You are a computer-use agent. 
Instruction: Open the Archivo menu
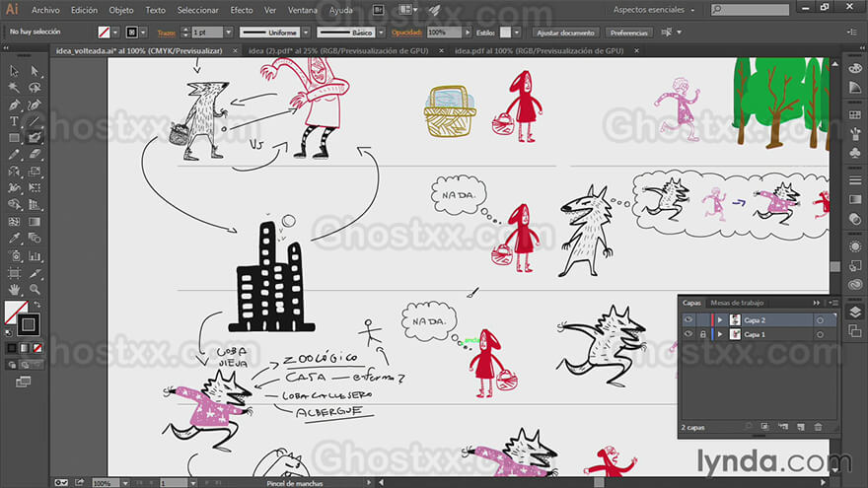tap(45, 10)
